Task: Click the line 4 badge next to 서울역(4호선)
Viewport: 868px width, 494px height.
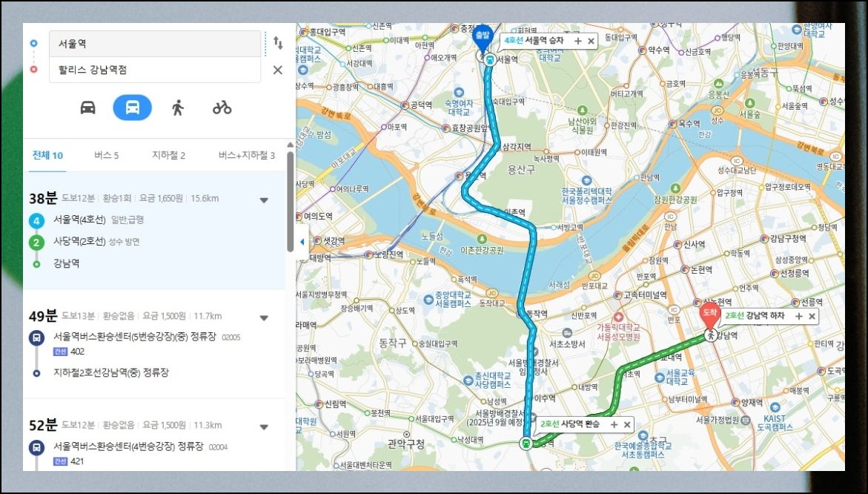Action: coord(36,222)
